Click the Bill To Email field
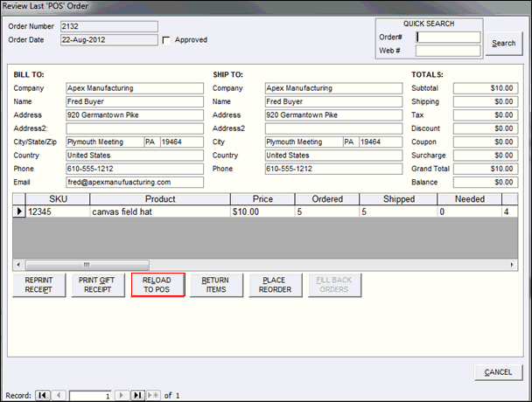The height and width of the screenshot is (402, 532). tap(134, 183)
